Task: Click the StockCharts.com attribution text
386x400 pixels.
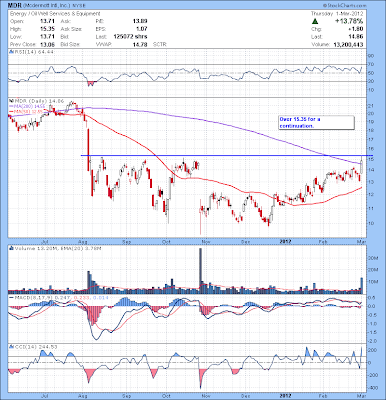Action: (x=345, y=6)
